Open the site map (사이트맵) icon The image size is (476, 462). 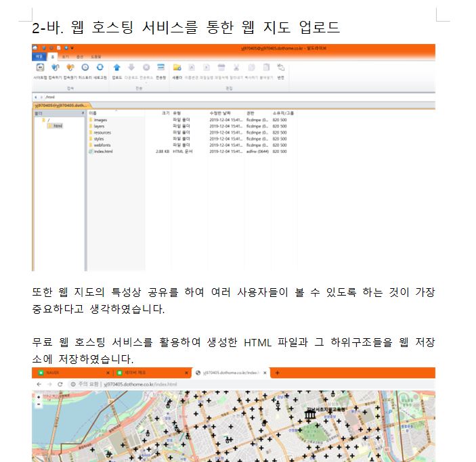click(x=40, y=68)
